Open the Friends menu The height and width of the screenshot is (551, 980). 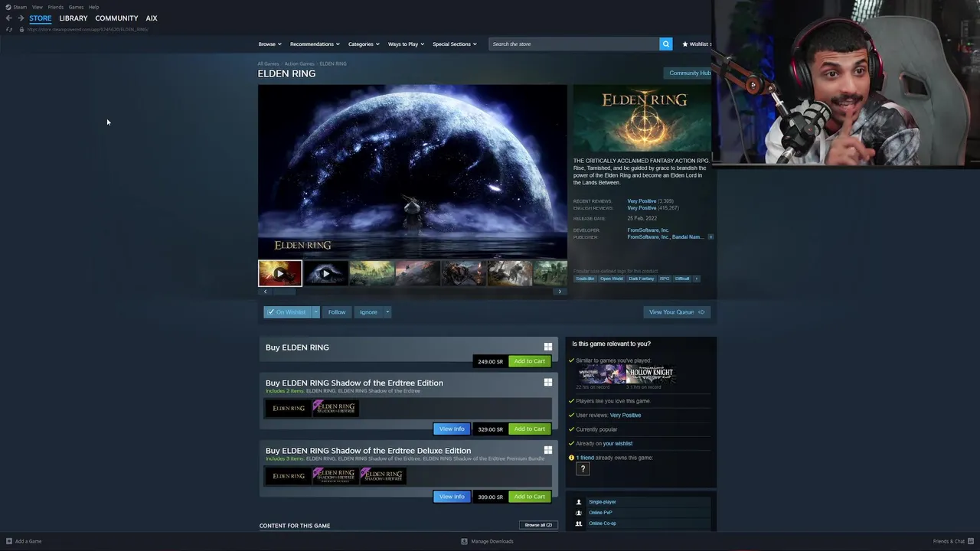[x=56, y=7]
